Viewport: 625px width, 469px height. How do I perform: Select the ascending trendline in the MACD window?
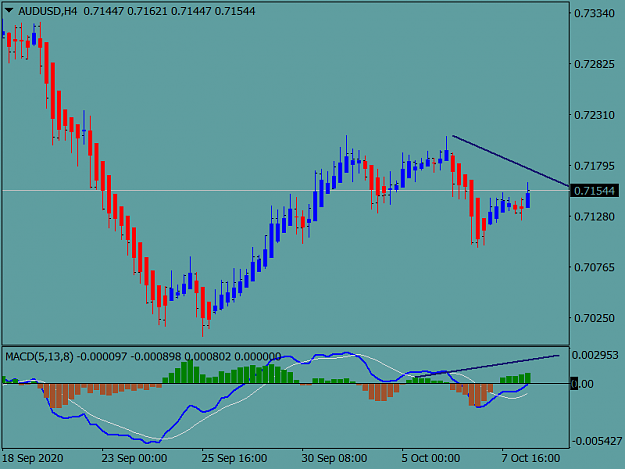[x=487, y=366]
